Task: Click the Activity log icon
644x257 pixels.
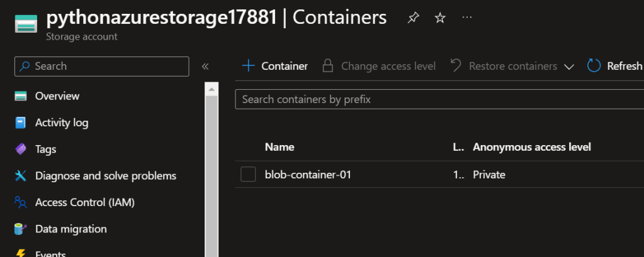Action: pos(21,123)
